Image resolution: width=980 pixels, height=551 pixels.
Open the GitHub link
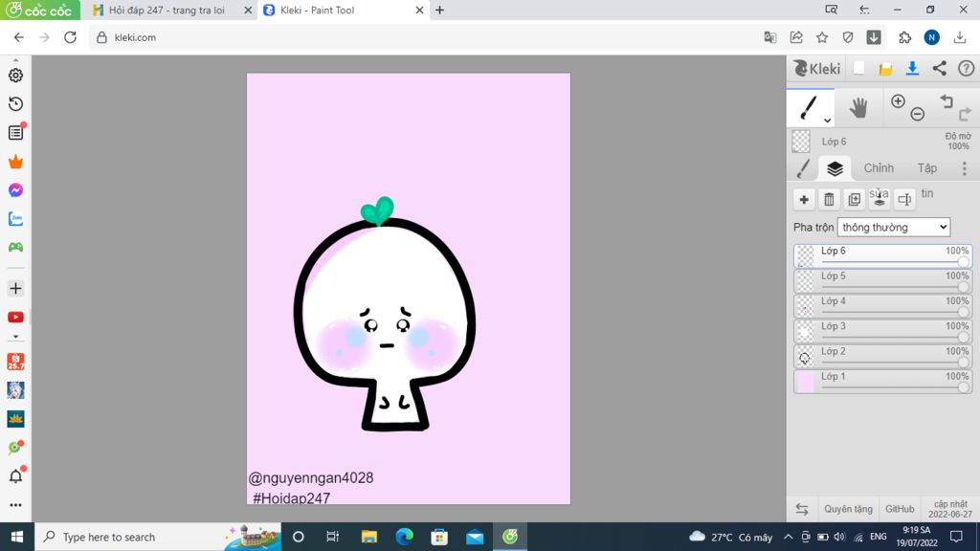point(900,509)
